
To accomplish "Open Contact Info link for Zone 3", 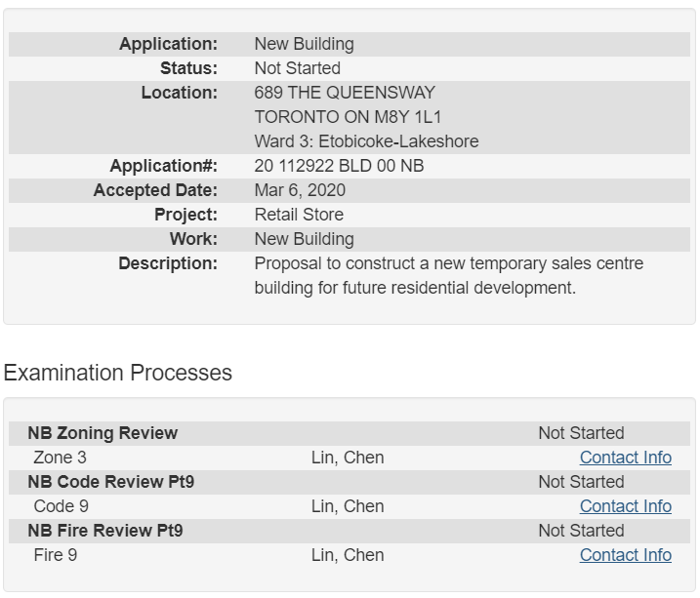I will 625,458.
